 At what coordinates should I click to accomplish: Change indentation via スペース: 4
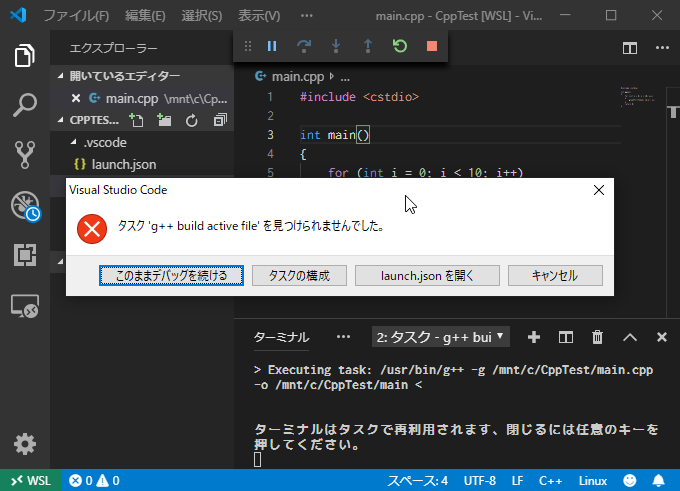coord(417,481)
